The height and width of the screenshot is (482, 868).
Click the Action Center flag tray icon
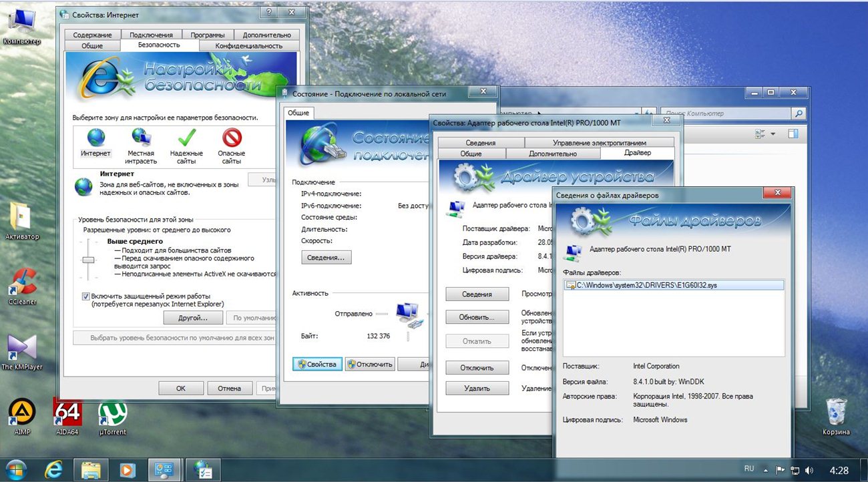click(x=780, y=470)
